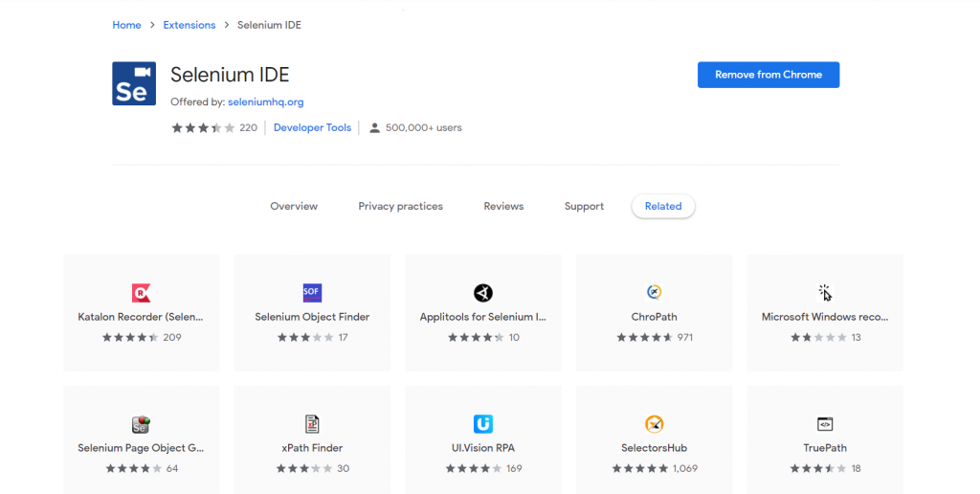This screenshot has width=980, height=494.
Task: Click the 220 ratings count
Action: 248,127
